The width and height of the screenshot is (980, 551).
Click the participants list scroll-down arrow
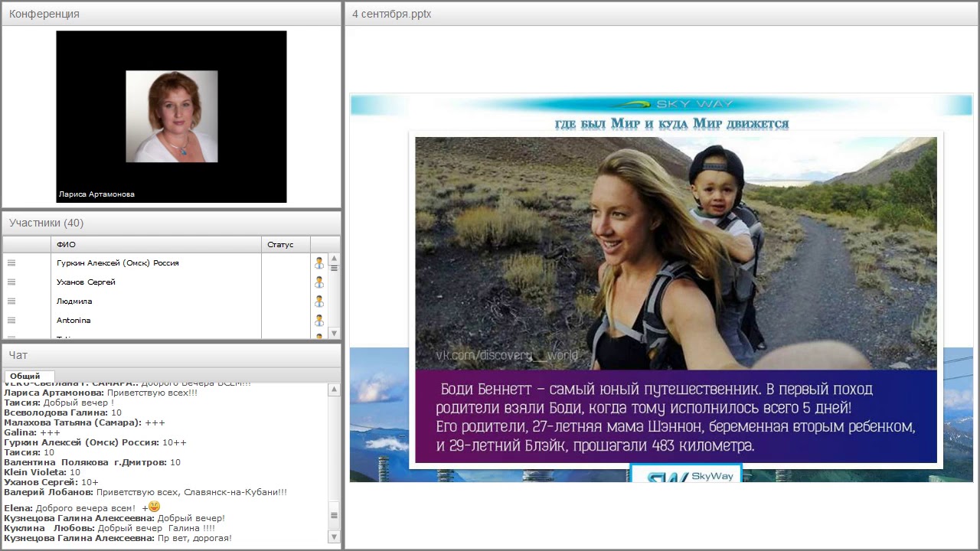(x=334, y=333)
